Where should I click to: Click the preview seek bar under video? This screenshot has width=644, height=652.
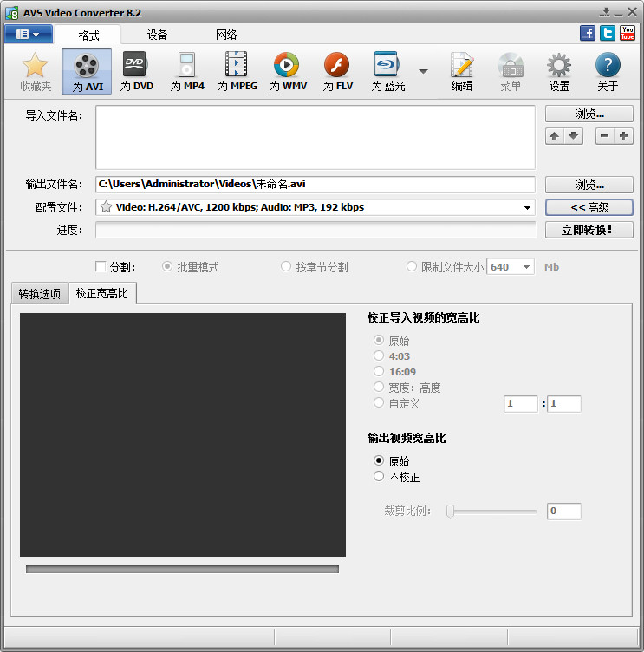(x=182, y=570)
